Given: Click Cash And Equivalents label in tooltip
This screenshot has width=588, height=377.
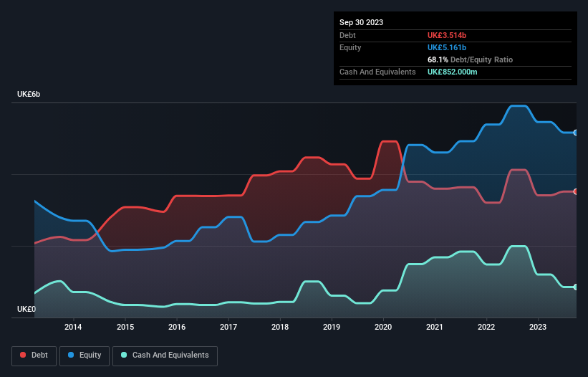Looking at the screenshot, I should 377,72.
